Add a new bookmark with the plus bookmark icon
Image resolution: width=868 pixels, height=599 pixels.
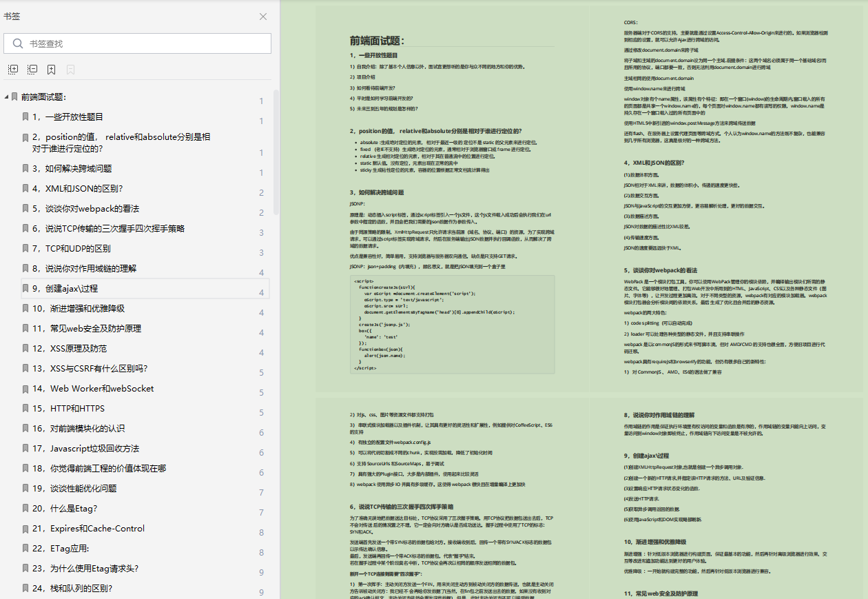click(x=52, y=70)
